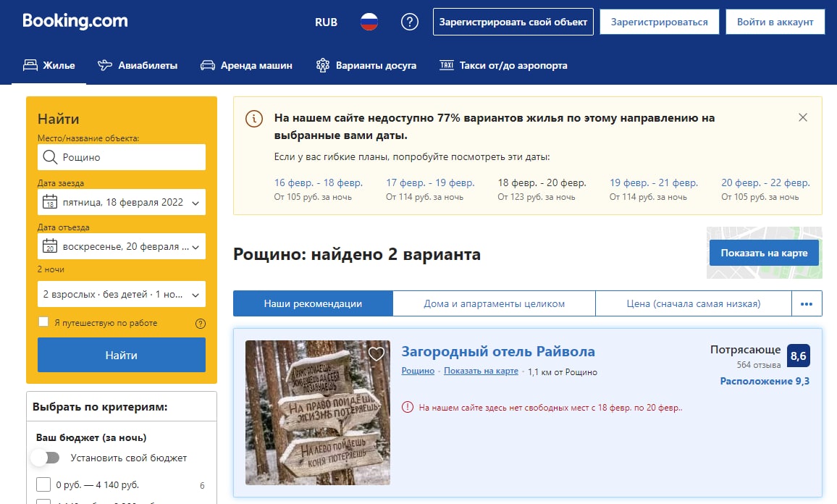Sort by Цена (сначала самая низкая)
The image size is (837, 504).
pyautogui.click(x=694, y=304)
